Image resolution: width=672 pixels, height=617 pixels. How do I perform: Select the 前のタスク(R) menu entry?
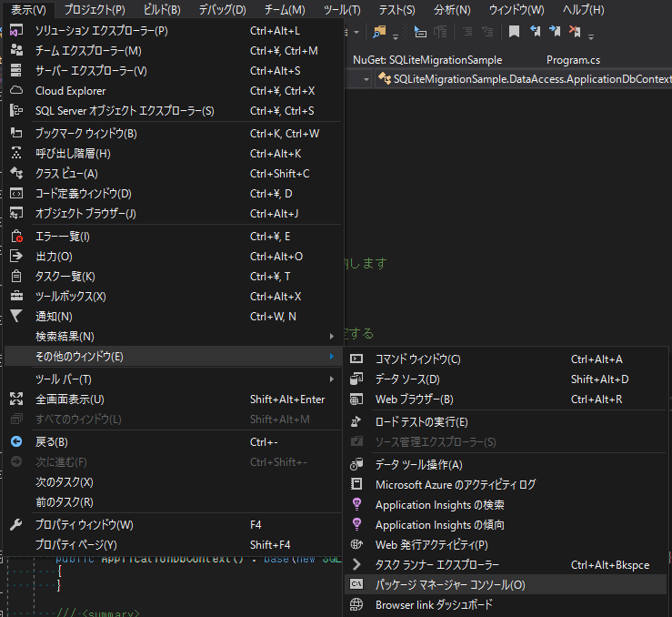coord(173,502)
